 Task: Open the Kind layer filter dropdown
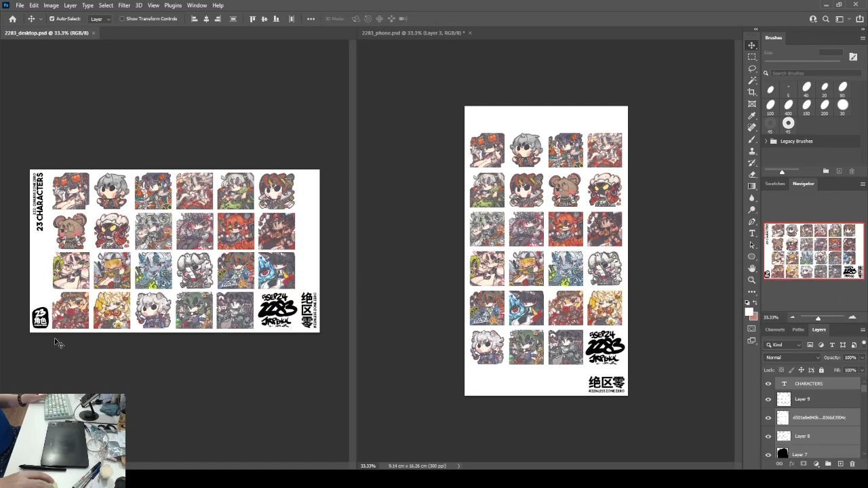tap(783, 345)
